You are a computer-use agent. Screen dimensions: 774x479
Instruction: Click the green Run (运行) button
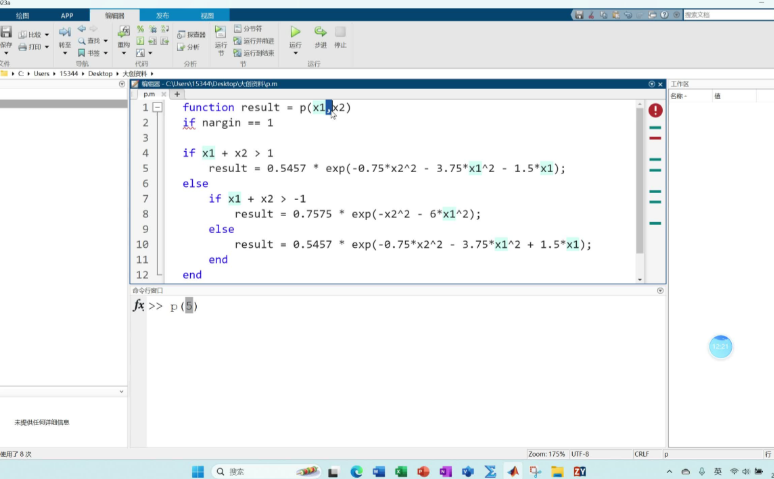tap(295, 34)
